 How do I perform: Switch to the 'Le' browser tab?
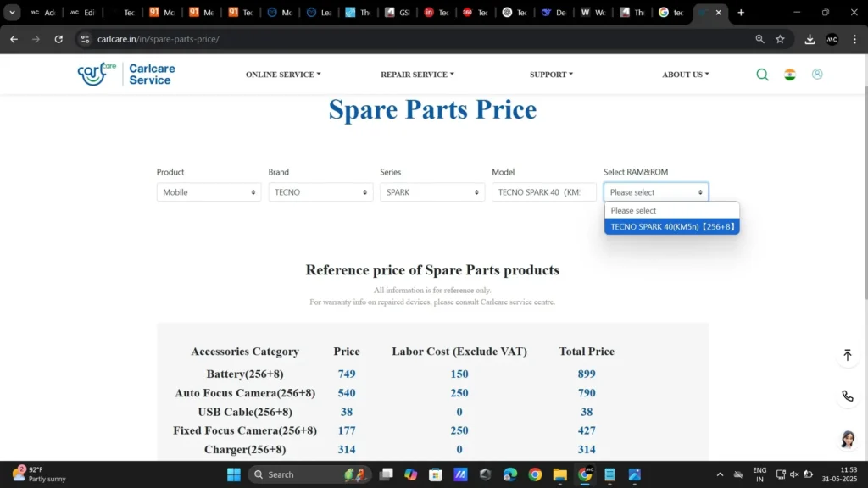319,12
